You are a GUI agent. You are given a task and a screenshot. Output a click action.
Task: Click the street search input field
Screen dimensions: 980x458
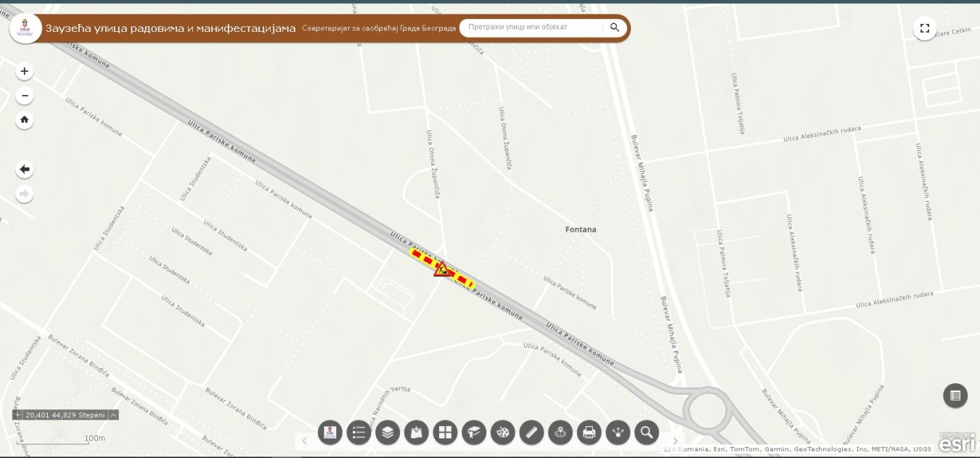click(532, 28)
